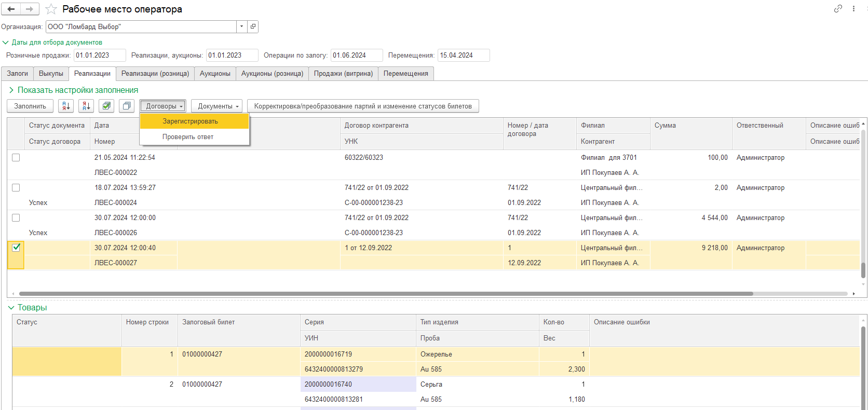Choose Проверить ответ in the menu

194,136
